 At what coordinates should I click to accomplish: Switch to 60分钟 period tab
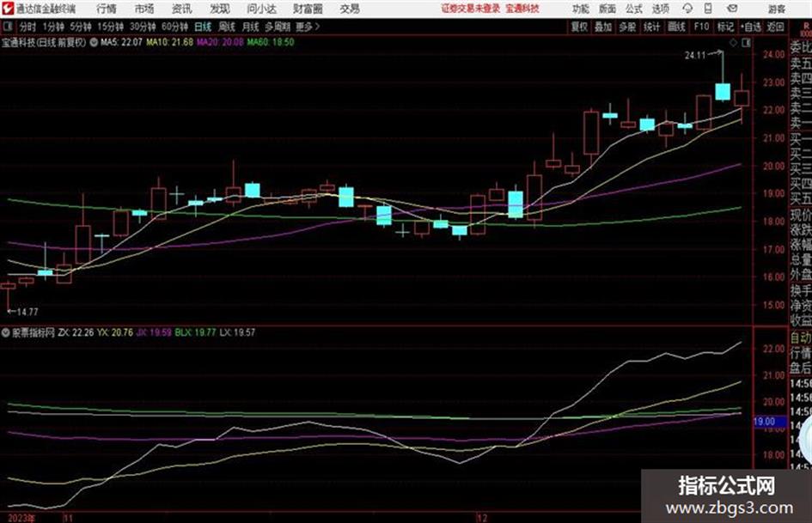(174, 27)
